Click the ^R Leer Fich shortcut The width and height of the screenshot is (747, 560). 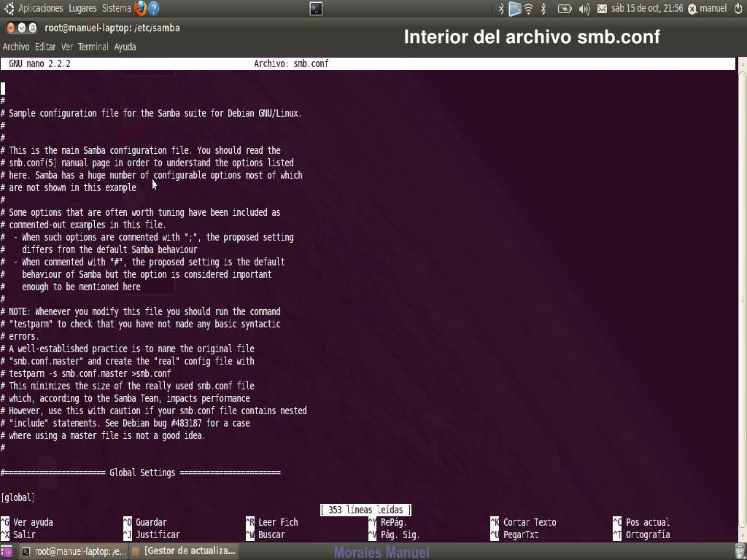coord(271,522)
